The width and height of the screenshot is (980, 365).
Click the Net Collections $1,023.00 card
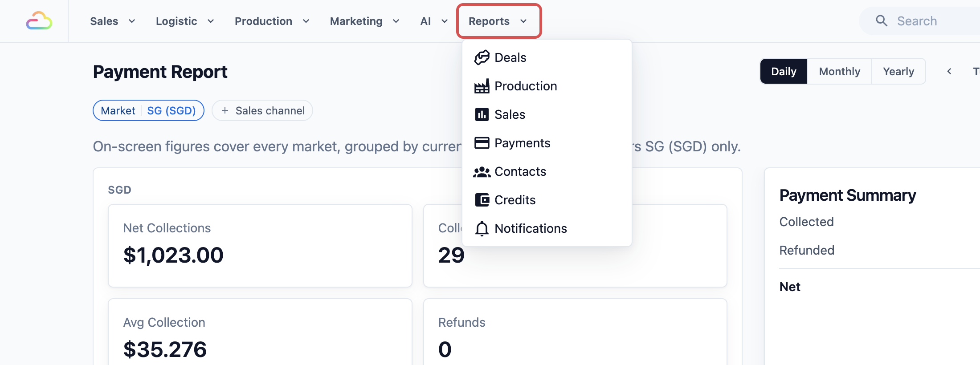click(260, 246)
